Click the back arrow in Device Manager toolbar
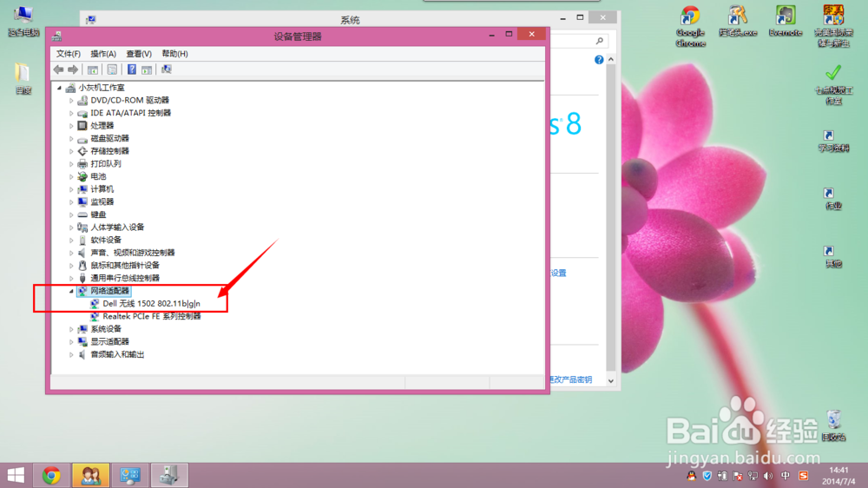Viewport: 868px width, 488px height. coord(59,69)
